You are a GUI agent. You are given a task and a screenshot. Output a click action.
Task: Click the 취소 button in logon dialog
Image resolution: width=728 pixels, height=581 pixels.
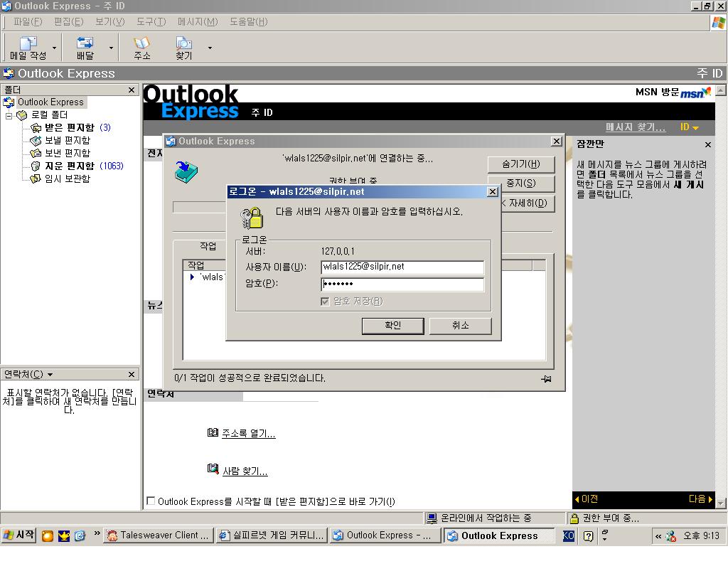pos(460,326)
